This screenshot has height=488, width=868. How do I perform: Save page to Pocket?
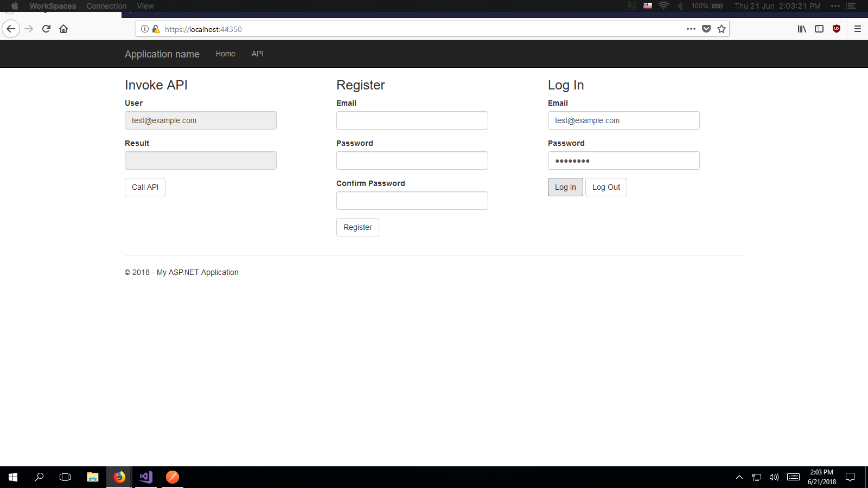(x=706, y=29)
